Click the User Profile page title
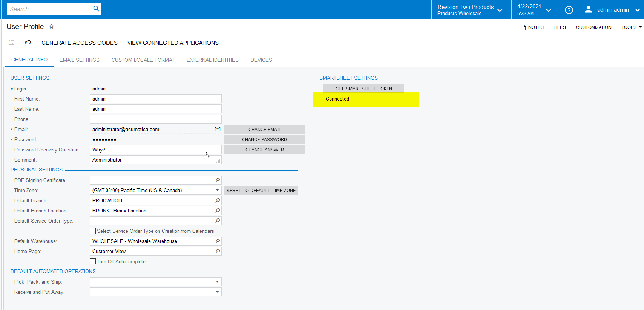644x310 pixels. tap(25, 26)
